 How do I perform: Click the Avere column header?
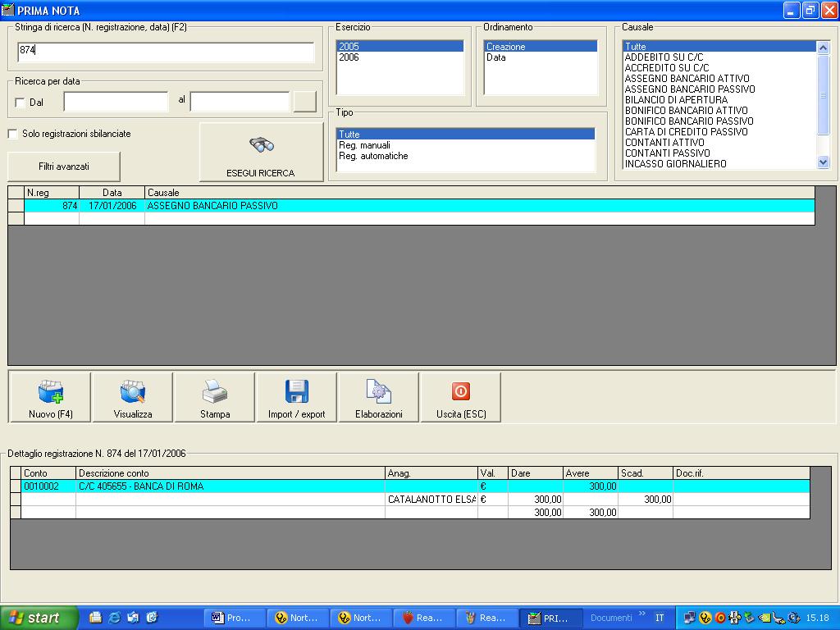pyautogui.click(x=591, y=473)
